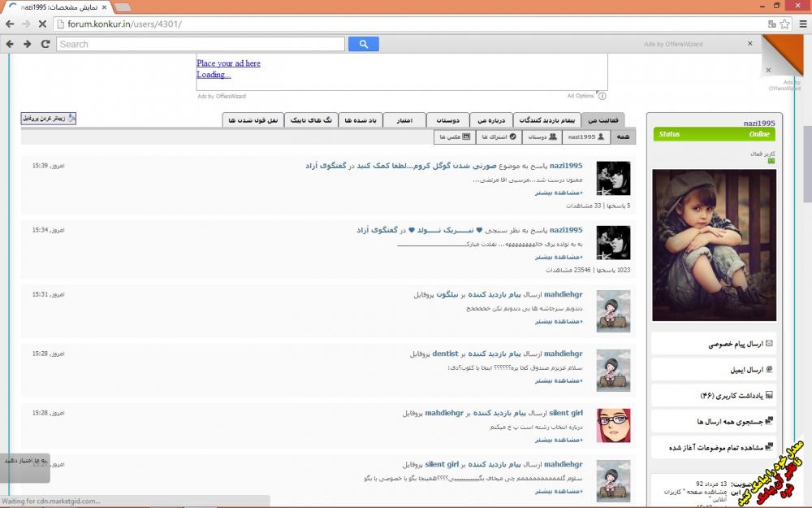
Task: Open a new Chrome tab
Action: click(123, 7)
